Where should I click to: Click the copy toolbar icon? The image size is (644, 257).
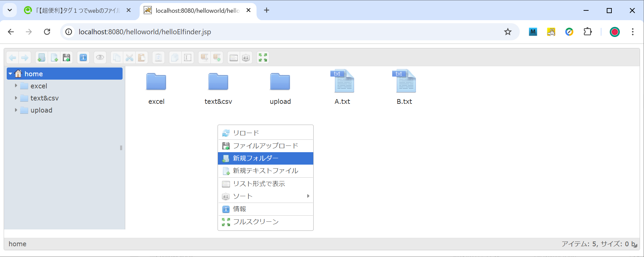(117, 58)
